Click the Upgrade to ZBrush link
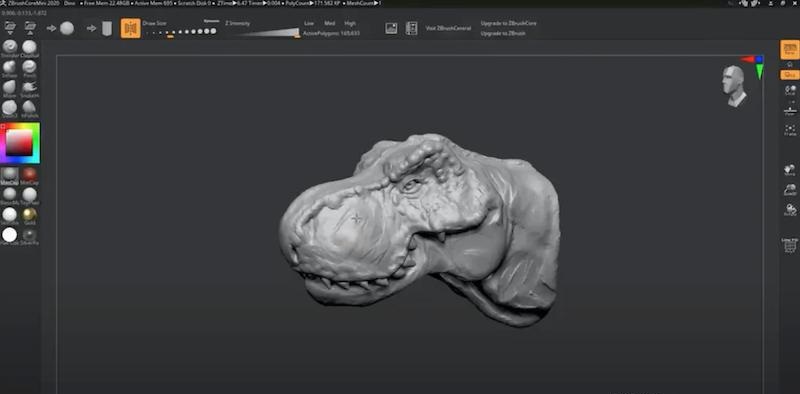This screenshot has width=800, height=394. pyautogui.click(x=503, y=34)
